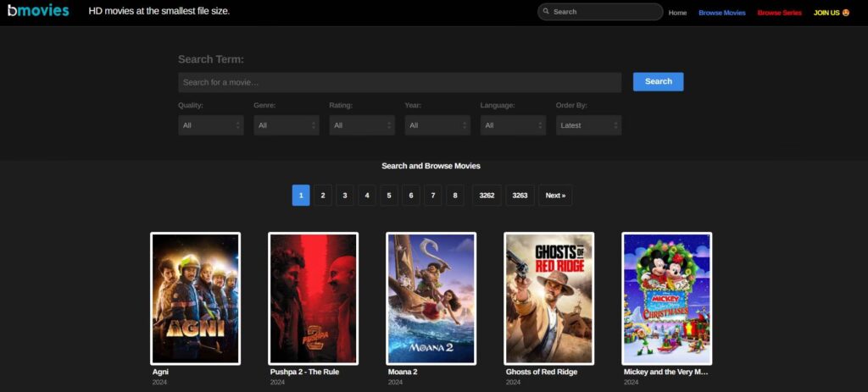868x392 pixels.
Task: Expand the Language dropdown
Action: pos(513,125)
